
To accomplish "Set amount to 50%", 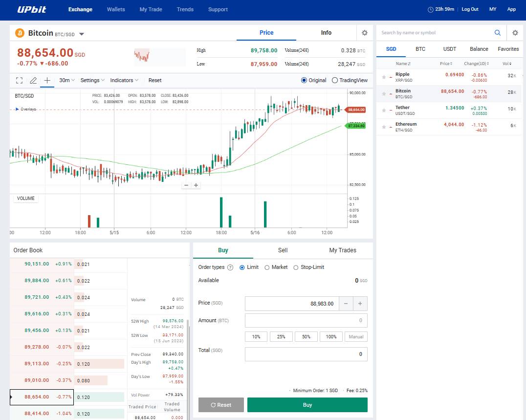I will point(307,336).
